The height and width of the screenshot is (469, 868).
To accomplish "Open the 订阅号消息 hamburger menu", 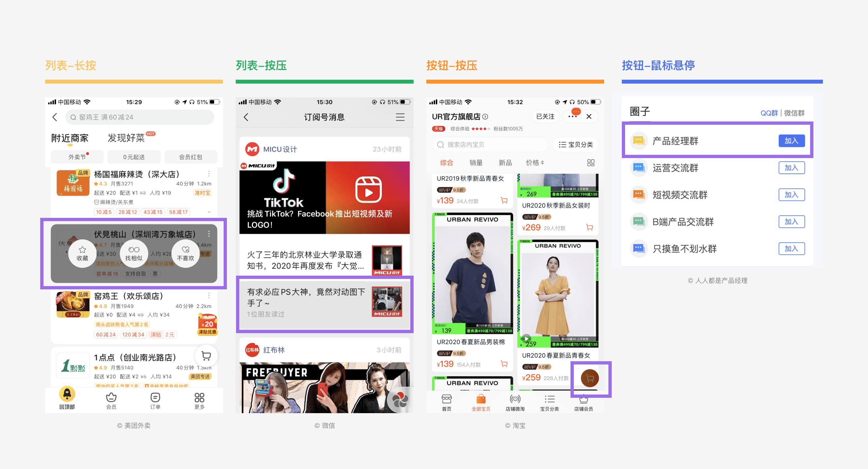I will click(400, 117).
